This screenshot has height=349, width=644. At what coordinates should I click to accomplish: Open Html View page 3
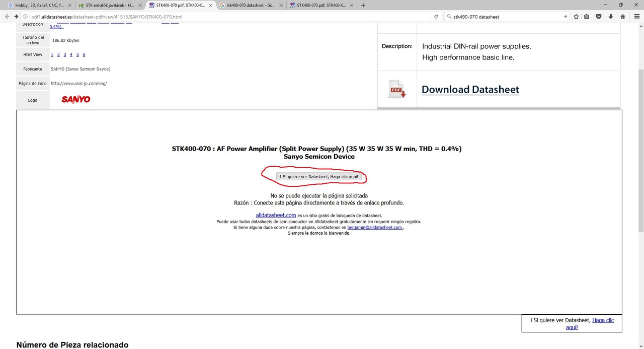65,55
